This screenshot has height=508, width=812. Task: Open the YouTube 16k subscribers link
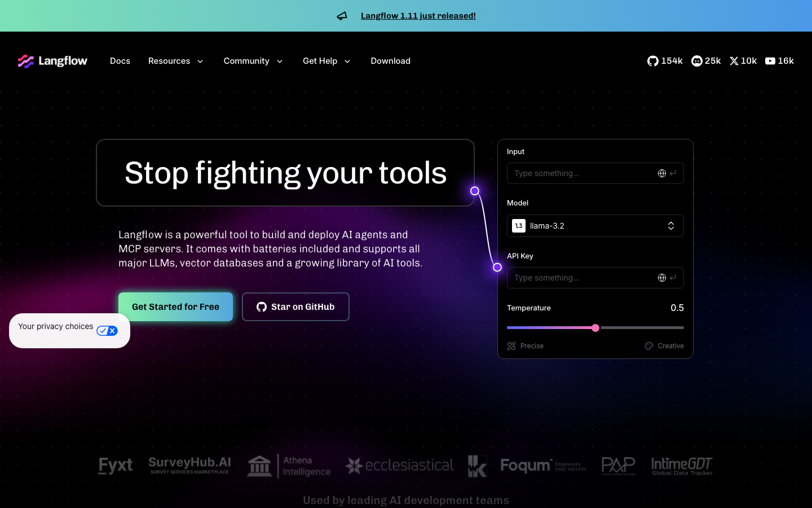coord(779,61)
